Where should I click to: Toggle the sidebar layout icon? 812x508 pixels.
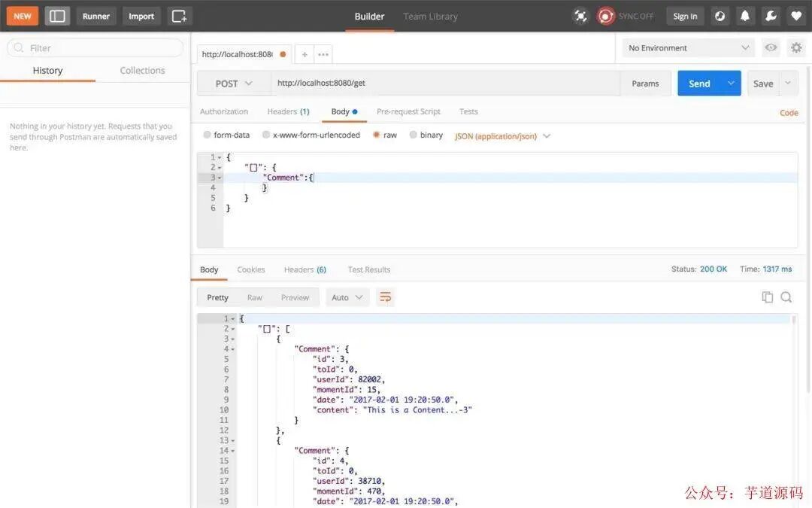(57, 16)
